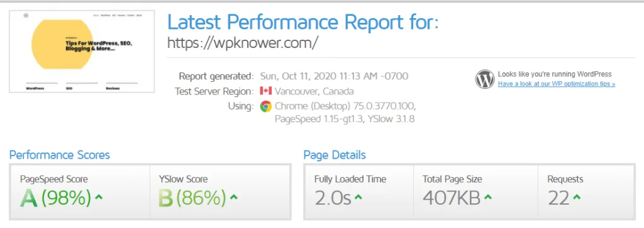Click the Canada flag icon
The image size is (644, 228).
click(x=266, y=91)
